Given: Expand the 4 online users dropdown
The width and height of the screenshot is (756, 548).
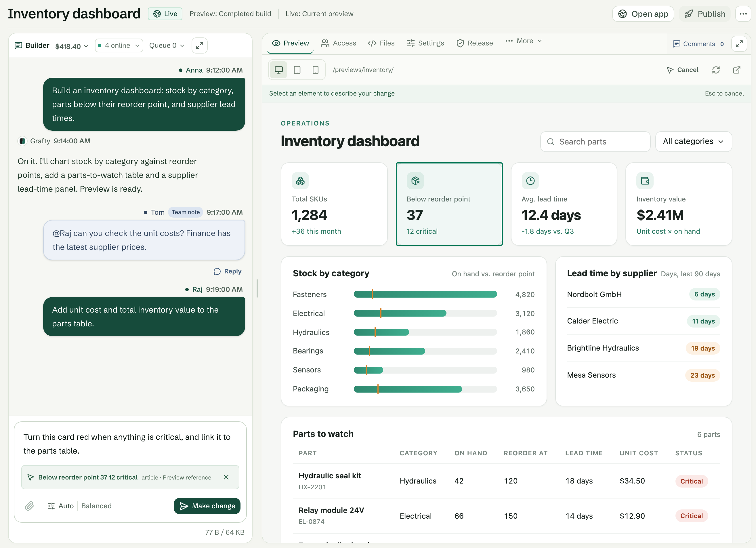Looking at the screenshot, I should point(119,45).
